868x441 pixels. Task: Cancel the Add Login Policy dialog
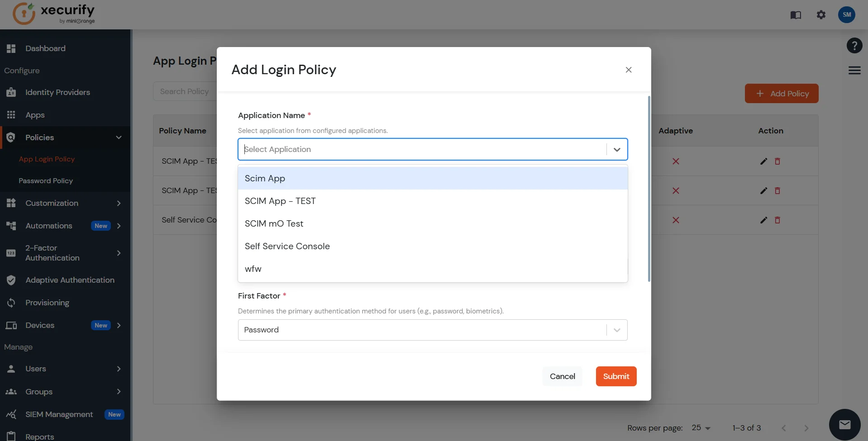coord(563,376)
